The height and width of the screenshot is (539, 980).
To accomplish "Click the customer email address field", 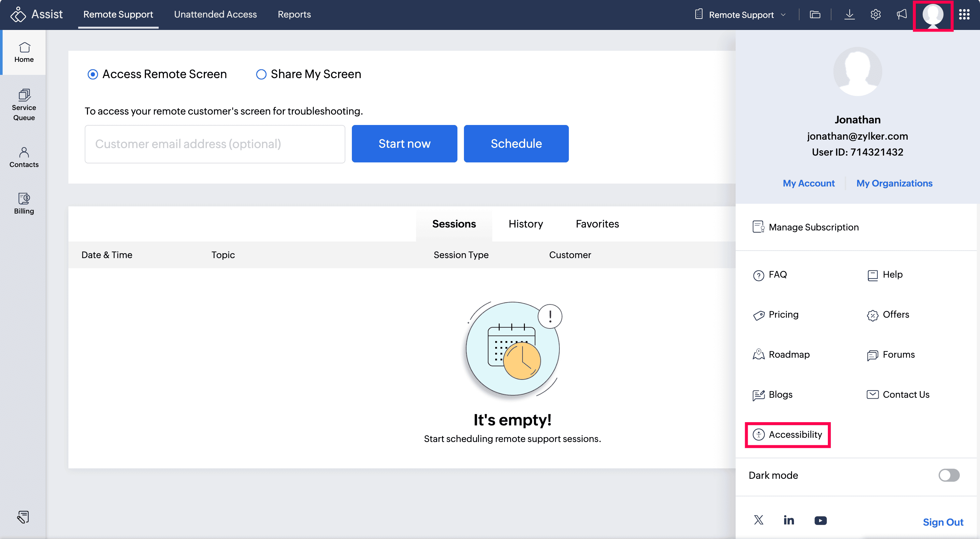I will tap(215, 144).
